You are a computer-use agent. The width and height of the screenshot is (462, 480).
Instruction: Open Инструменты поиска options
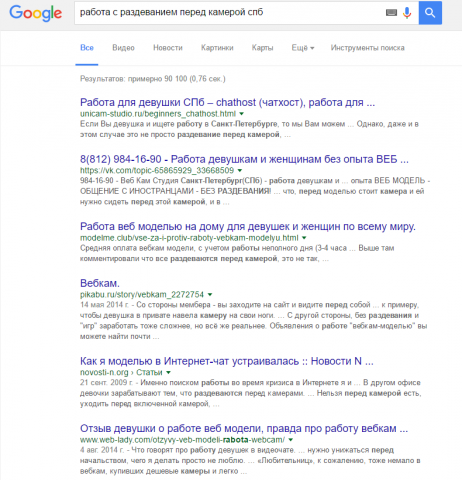pyautogui.click(x=368, y=48)
